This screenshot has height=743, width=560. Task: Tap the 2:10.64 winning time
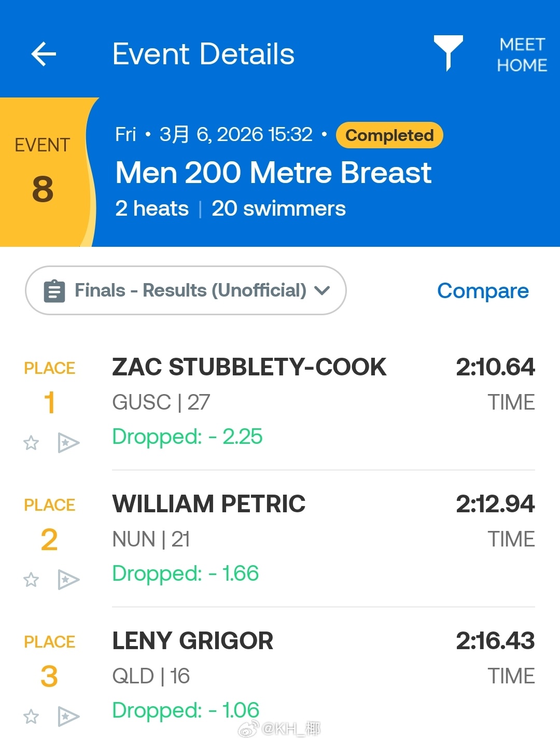495,367
